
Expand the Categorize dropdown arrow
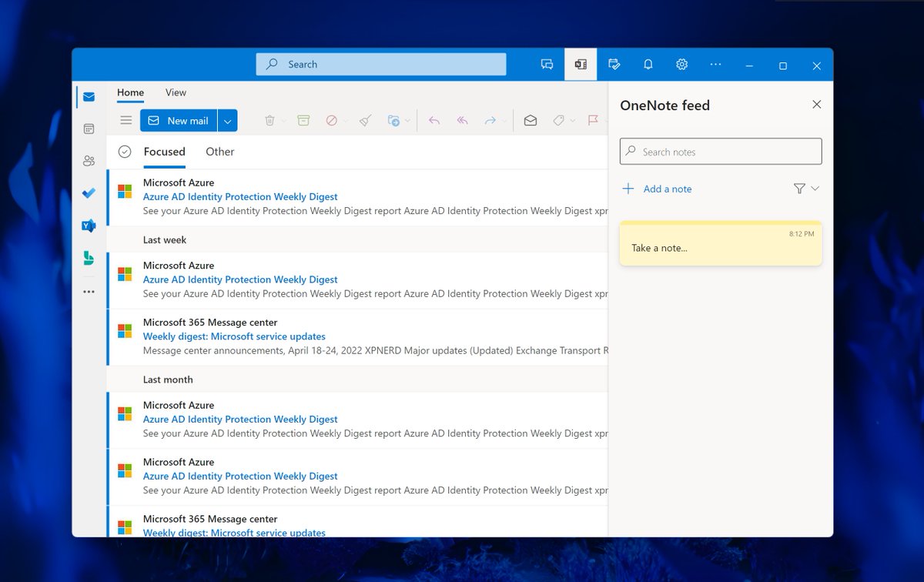coord(572,121)
